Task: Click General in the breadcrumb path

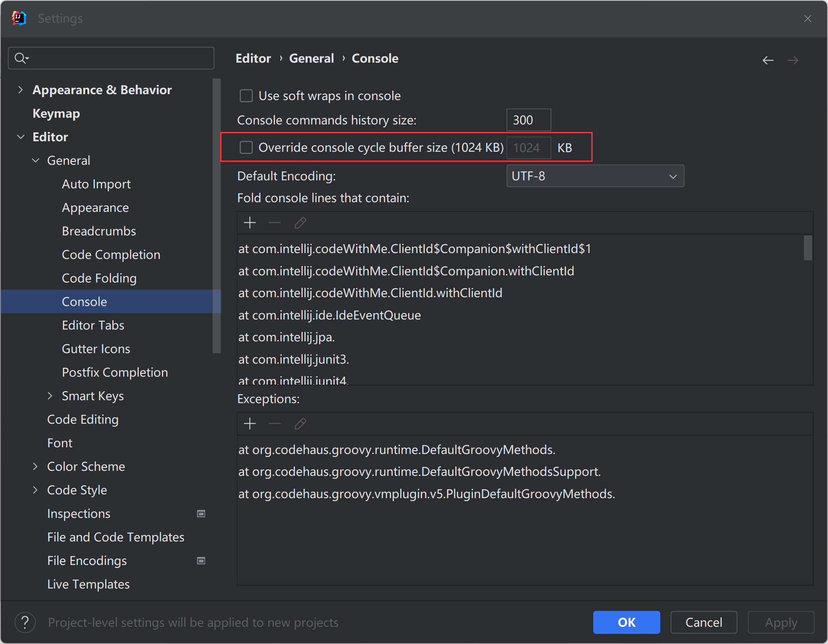Action: [311, 58]
